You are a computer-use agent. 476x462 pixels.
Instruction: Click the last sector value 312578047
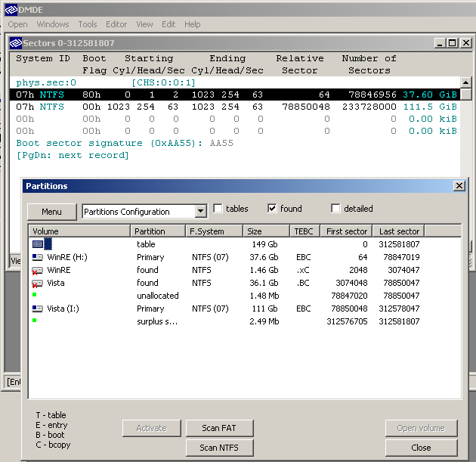[x=399, y=309]
